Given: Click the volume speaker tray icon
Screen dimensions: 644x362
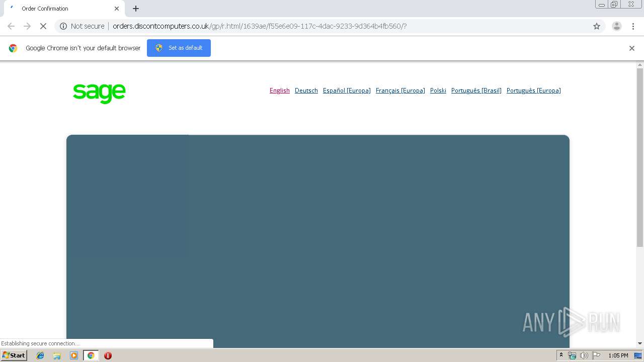Looking at the screenshot, I should click(584, 355).
